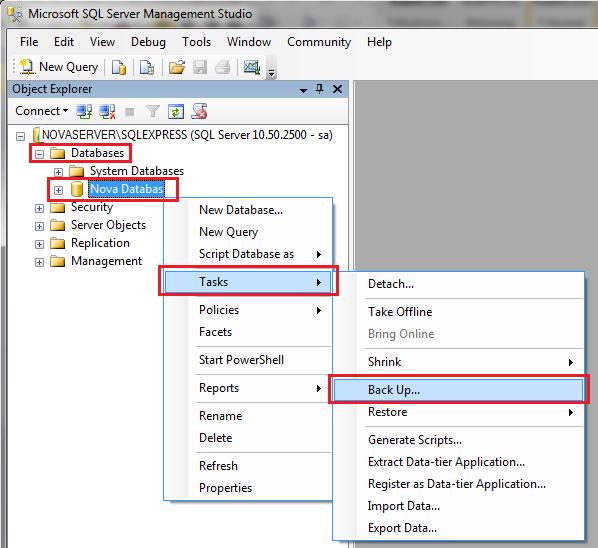Expand the Replication folder
This screenshot has width=598, height=548.
39,244
